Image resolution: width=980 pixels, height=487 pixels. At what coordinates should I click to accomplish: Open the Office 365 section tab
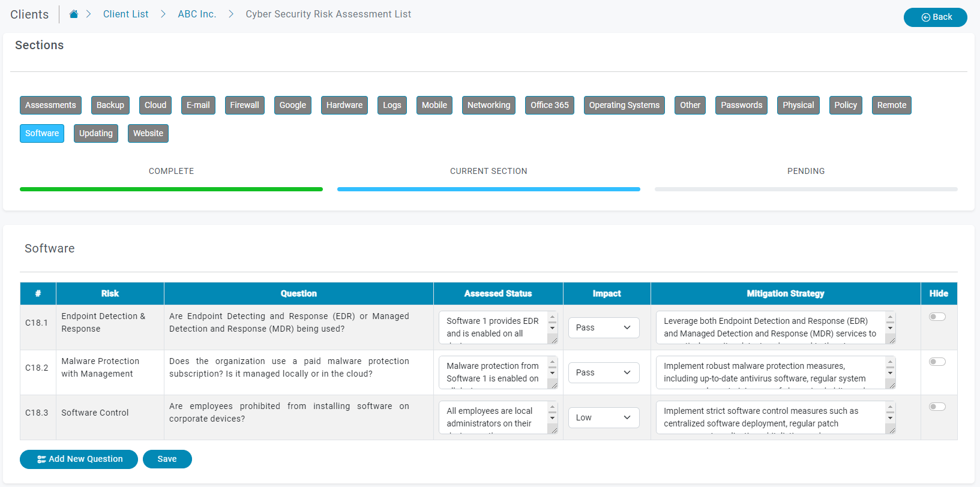click(549, 105)
